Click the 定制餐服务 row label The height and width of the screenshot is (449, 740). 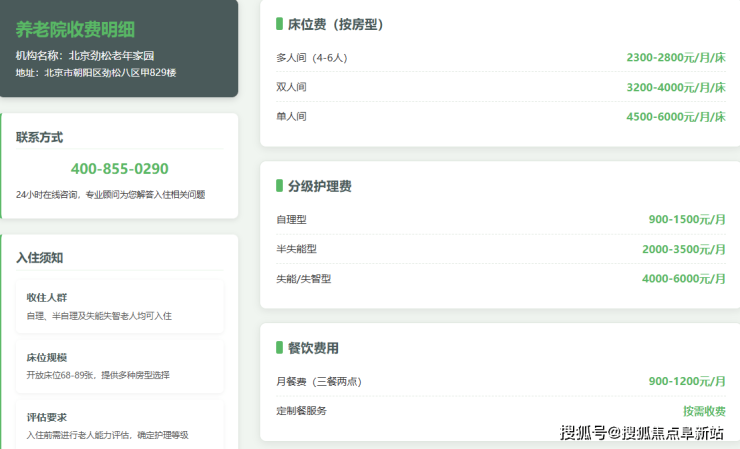(x=301, y=411)
